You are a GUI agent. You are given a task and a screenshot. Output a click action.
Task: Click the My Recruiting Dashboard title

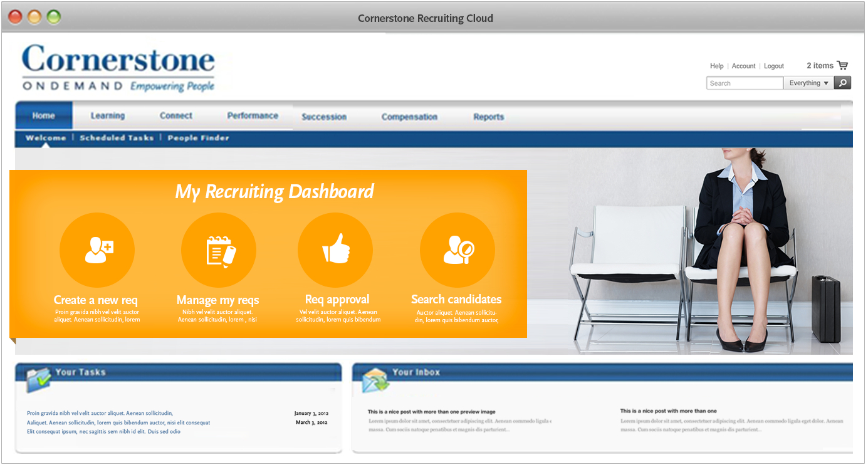click(275, 192)
